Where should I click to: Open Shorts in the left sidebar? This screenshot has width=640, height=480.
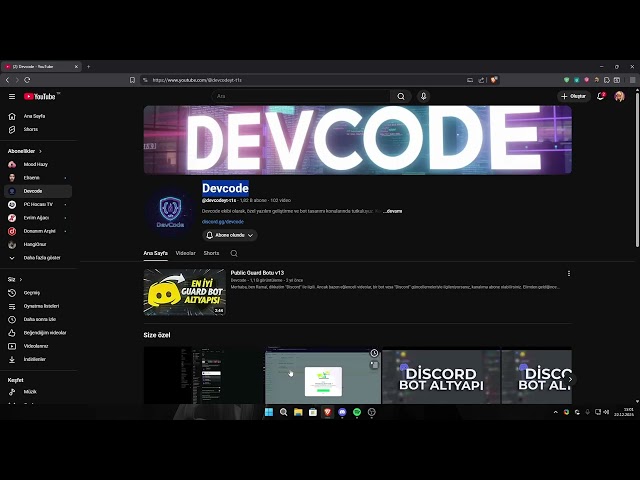[x=39, y=129]
